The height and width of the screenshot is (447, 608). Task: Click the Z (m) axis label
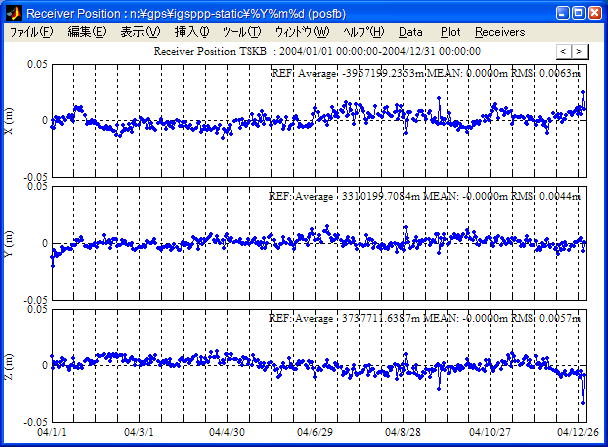[9, 365]
